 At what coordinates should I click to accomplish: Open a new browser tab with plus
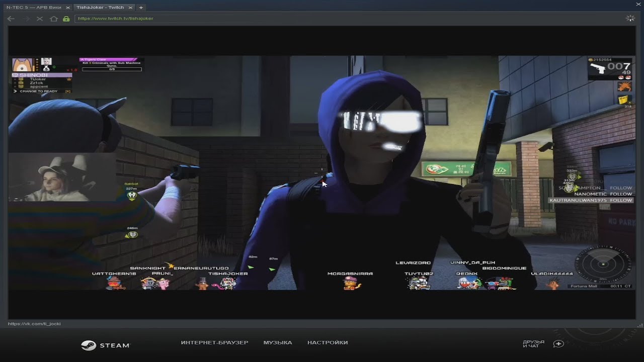point(141,8)
